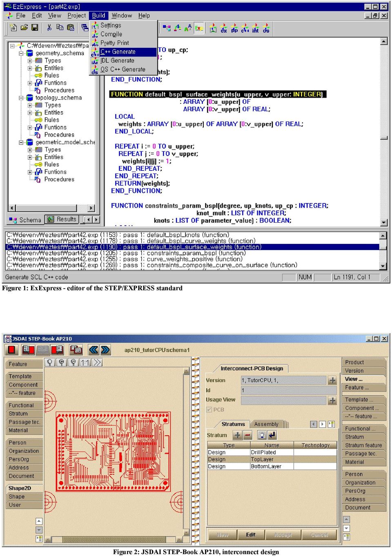The image size is (392, 557).
Task: Choose 'IDL Generate' in the Build menu
Action: click(x=123, y=60)
